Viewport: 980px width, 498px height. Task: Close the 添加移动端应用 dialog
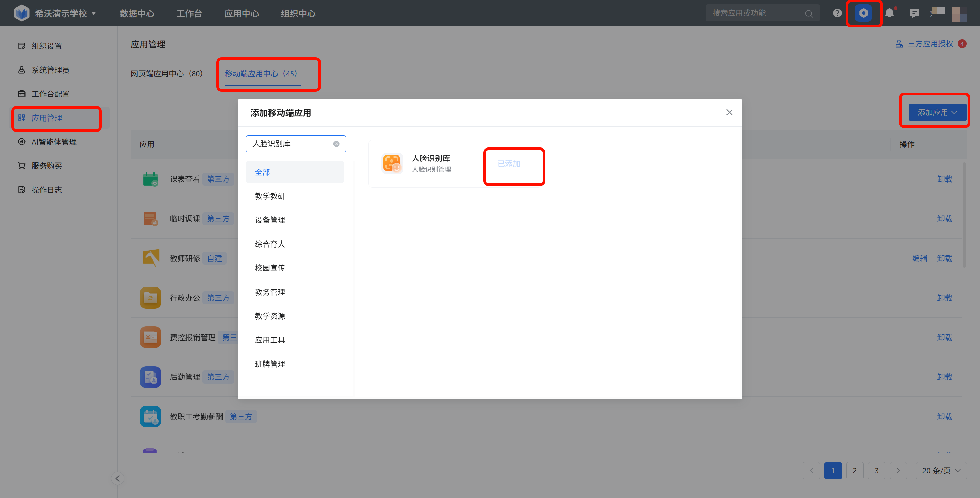tap(729, 112)
